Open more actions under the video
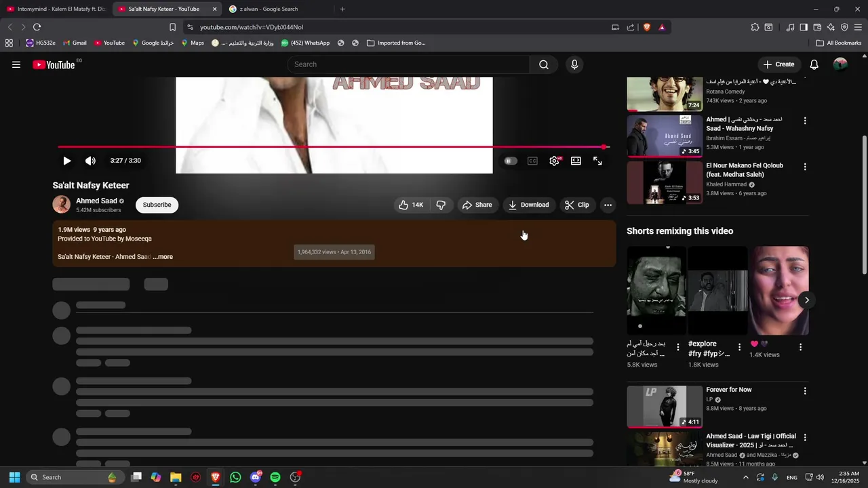The width and height of the screenshot is (868, 488). pos(608,205)
